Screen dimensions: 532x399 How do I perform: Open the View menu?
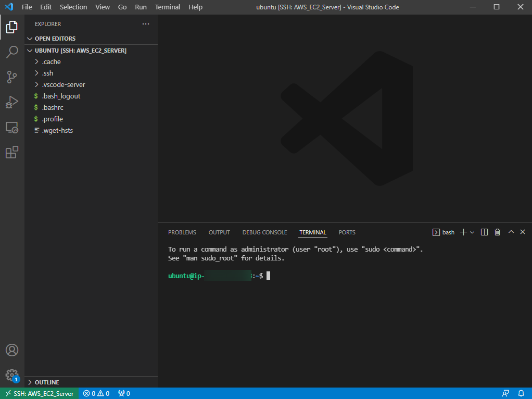103,7
